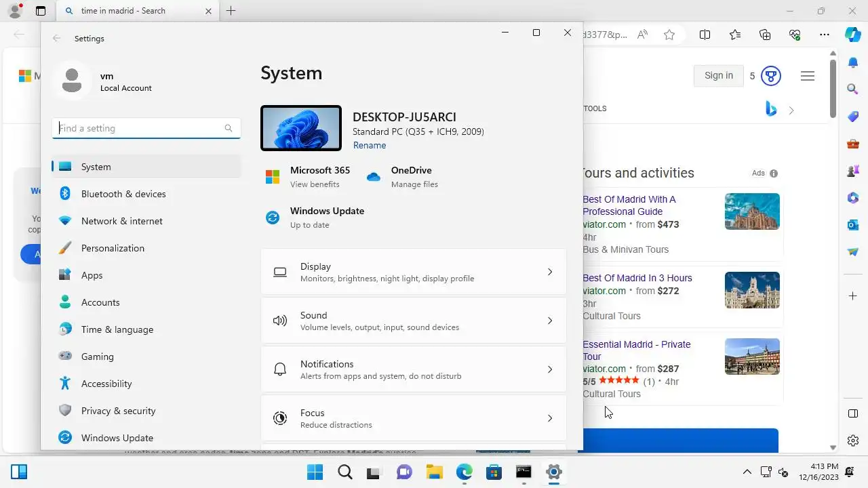Open a new Edge tab
This screenshot has height=488, width=868.
(x=231, y=11)
